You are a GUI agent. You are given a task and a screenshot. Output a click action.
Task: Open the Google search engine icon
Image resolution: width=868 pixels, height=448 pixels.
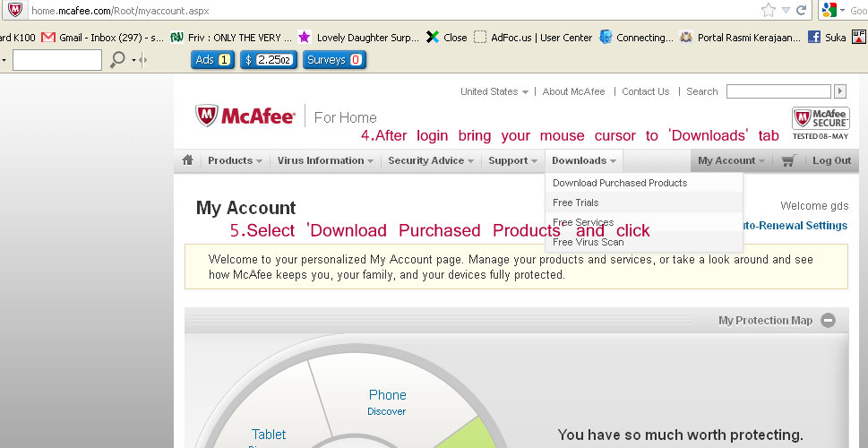click(x=829, y=10)
